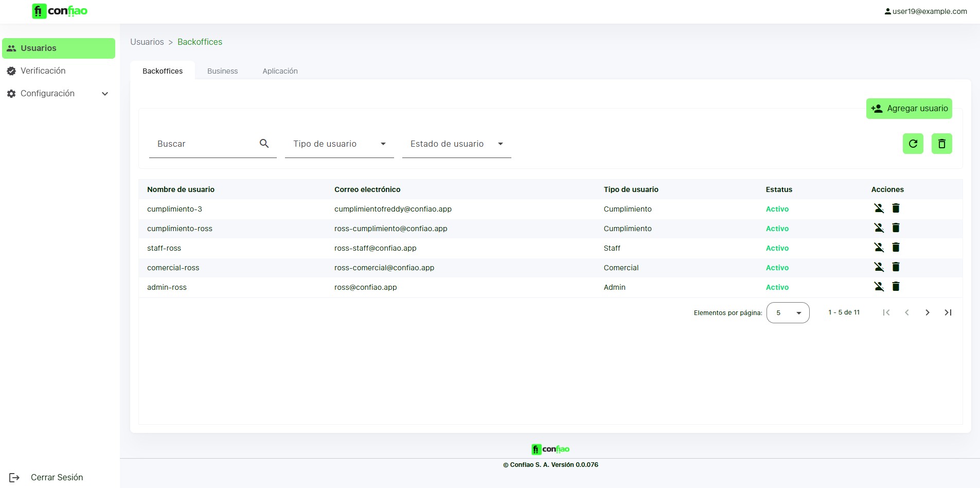Click the green trash button beside refresh

pos(941,144)
